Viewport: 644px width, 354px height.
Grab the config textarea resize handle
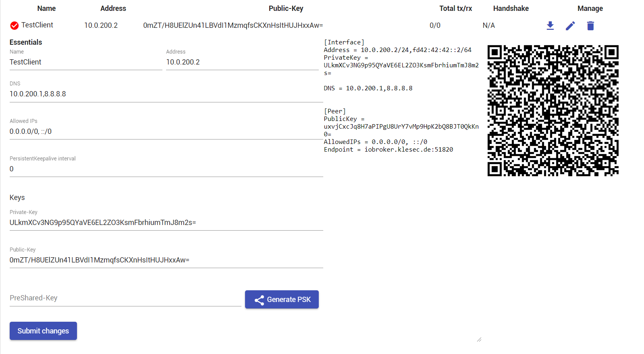[x=479, y=339]
